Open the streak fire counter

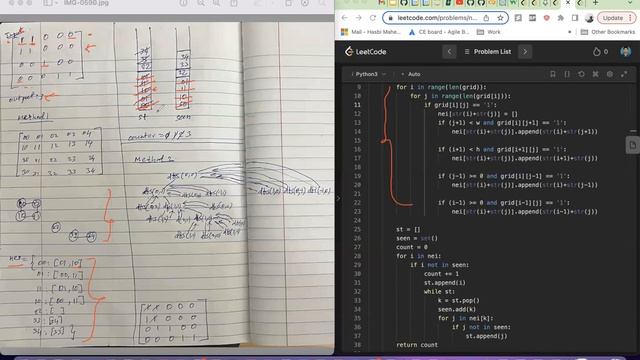point(600,52)
